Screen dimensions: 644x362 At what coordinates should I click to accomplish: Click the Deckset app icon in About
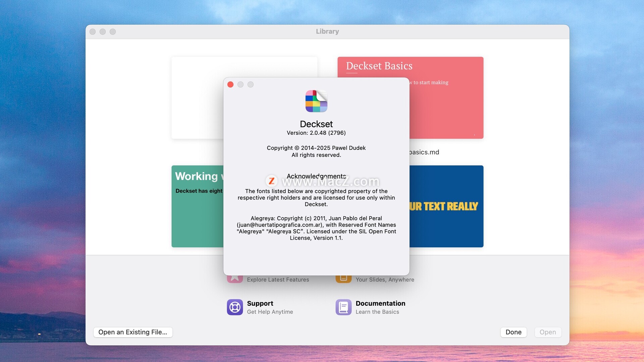click(x=316, y=101)
